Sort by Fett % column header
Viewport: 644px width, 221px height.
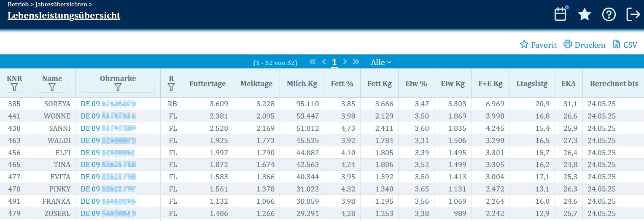(342, 84)
